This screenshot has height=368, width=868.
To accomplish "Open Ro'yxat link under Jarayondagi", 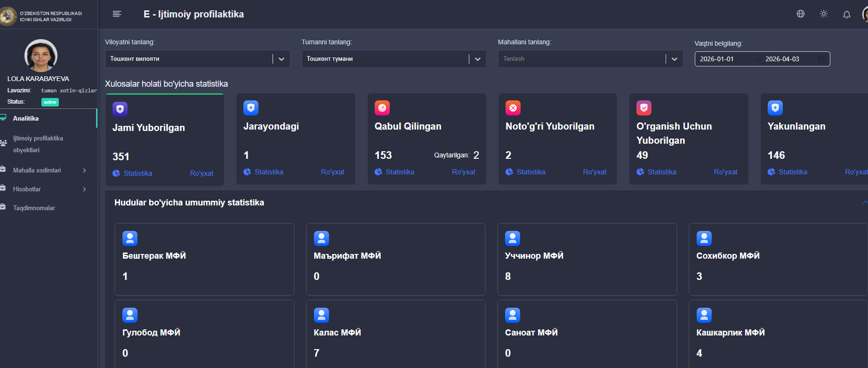I will pyautogui.click(x=333, y=172).
